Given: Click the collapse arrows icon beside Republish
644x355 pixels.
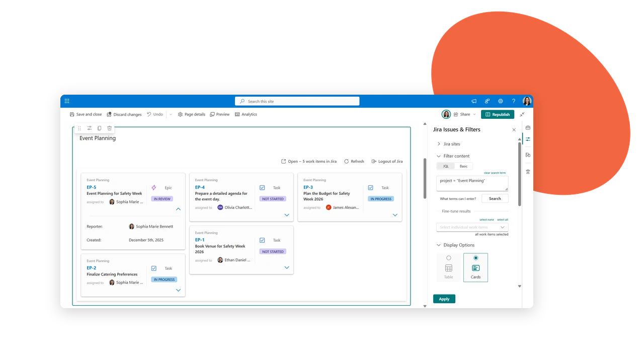Looking at the screenshot, I should 522,114.
